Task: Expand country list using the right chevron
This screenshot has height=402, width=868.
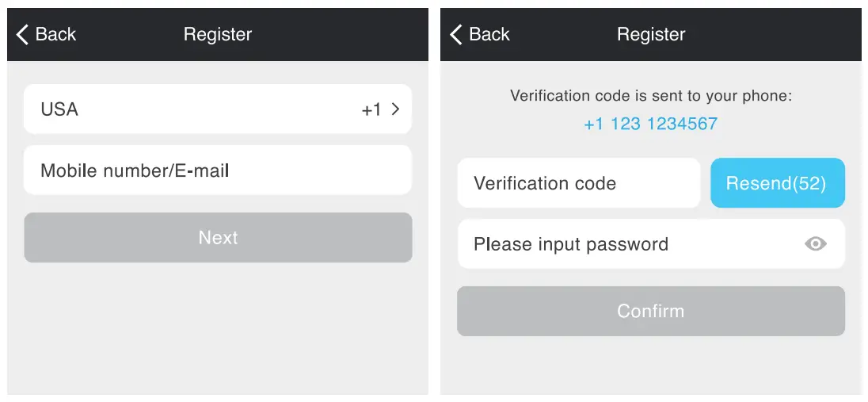Action: click(395, 109)
